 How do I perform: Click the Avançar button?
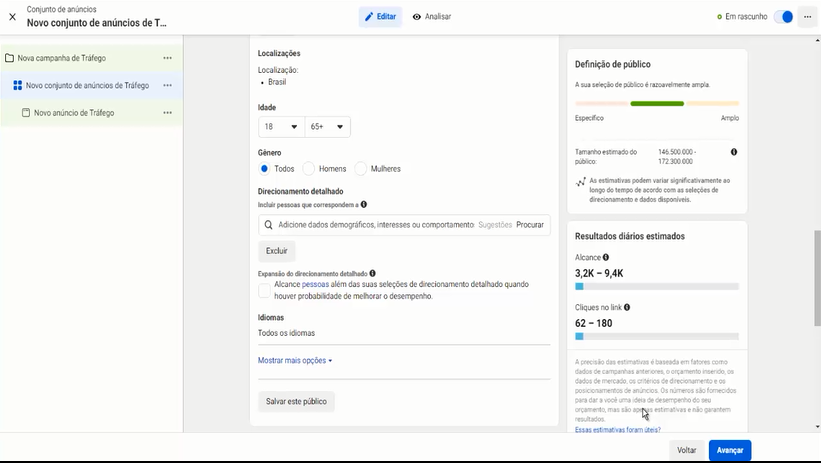(730, 450)
